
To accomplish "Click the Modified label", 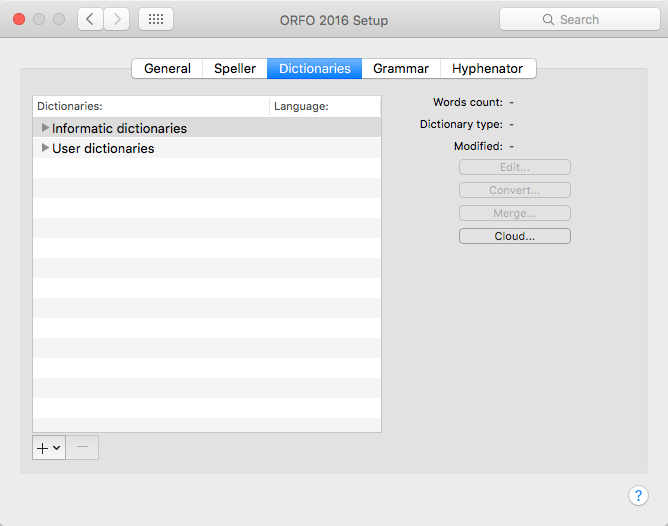I will pyautogui.click(x=478, y=146).
